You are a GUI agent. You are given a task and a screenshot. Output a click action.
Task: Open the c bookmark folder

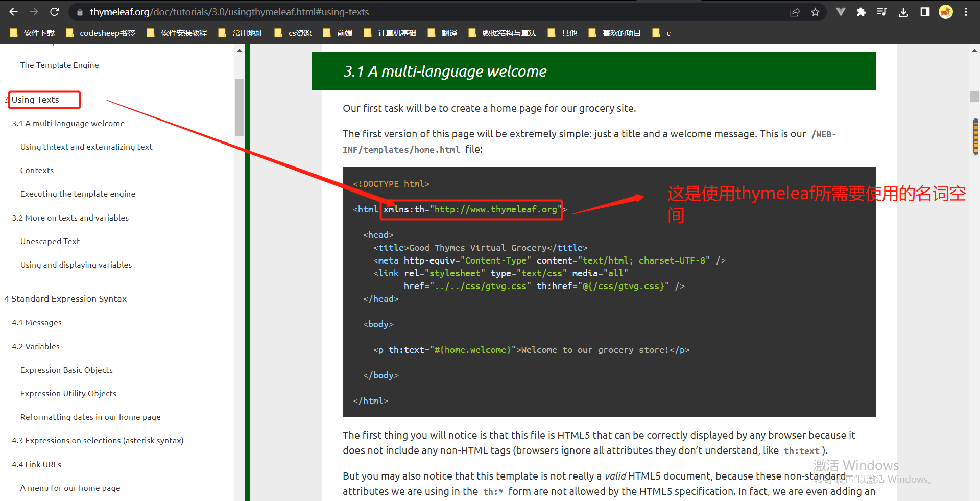pyautogui.click(x=661, y=33)
